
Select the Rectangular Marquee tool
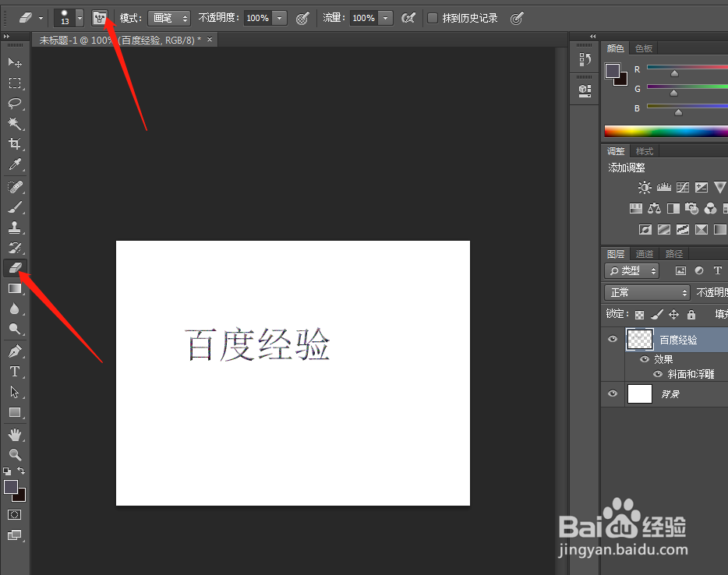tap(15, 83)
